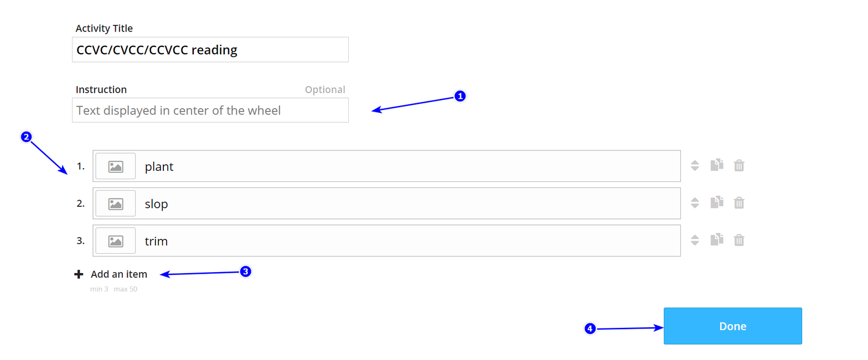The height and width of the screenshot is (360, 868).
Task: Click Add an item
Action: (119, 274)
